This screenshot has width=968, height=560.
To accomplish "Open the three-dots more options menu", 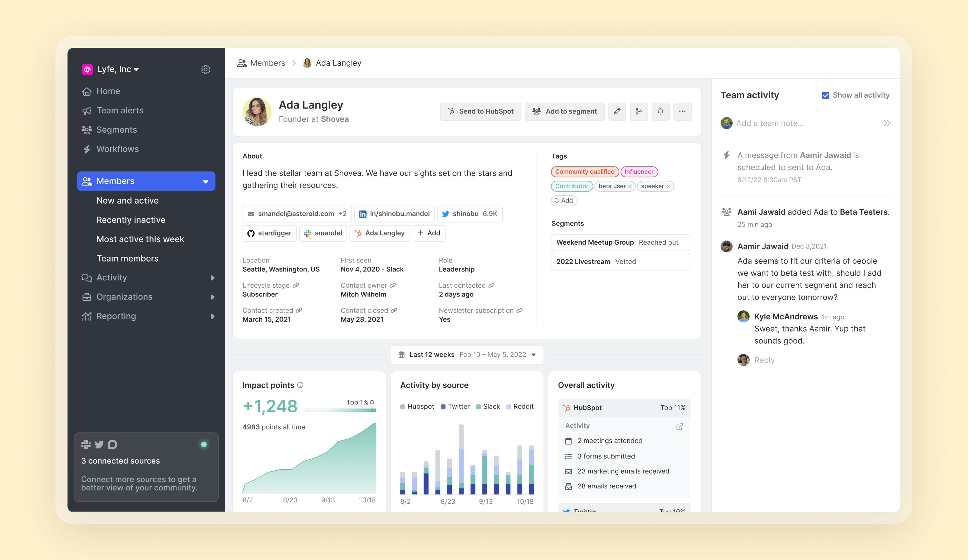I will (x=682, y=111).
